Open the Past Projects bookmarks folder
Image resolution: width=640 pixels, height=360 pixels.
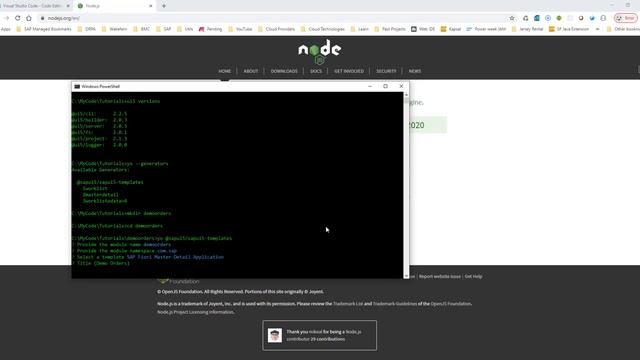[x=390, y=29]
